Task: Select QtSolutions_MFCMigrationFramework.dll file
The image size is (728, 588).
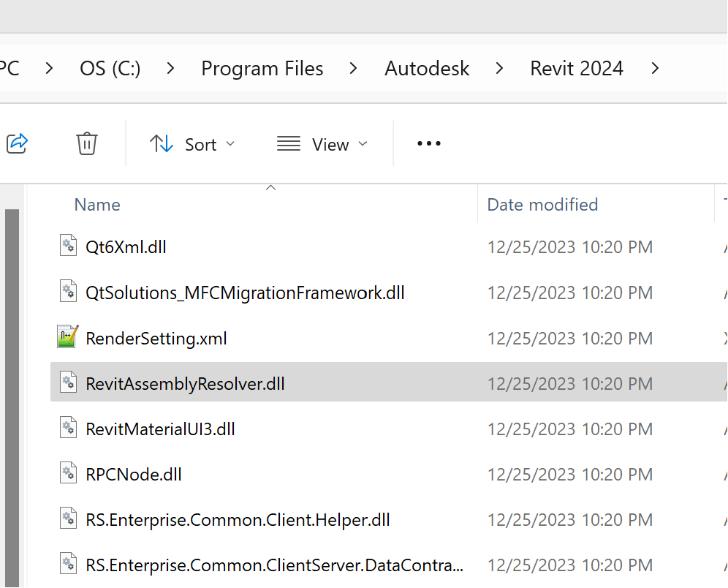Action: point(245,293)
